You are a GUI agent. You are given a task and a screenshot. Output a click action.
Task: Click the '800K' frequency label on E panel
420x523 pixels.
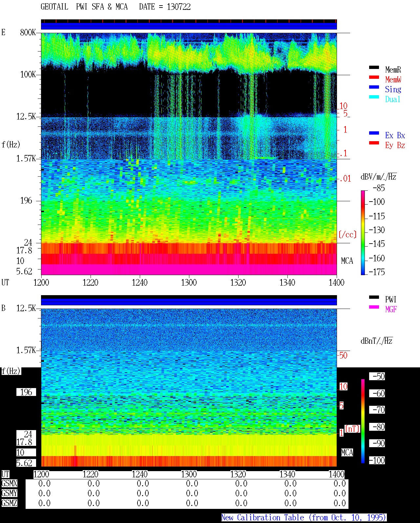(x=28, y=33)
